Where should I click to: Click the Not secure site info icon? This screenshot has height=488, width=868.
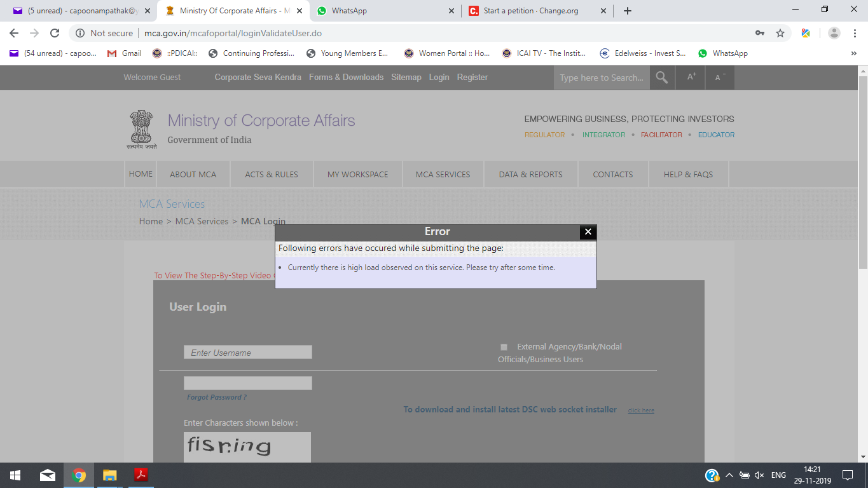[x=79, y=33]
